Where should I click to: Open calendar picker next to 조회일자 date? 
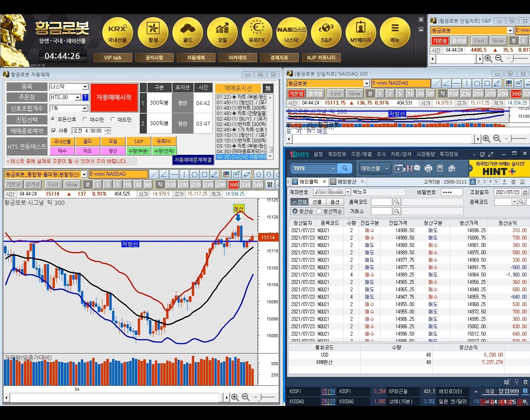(525, 192)
